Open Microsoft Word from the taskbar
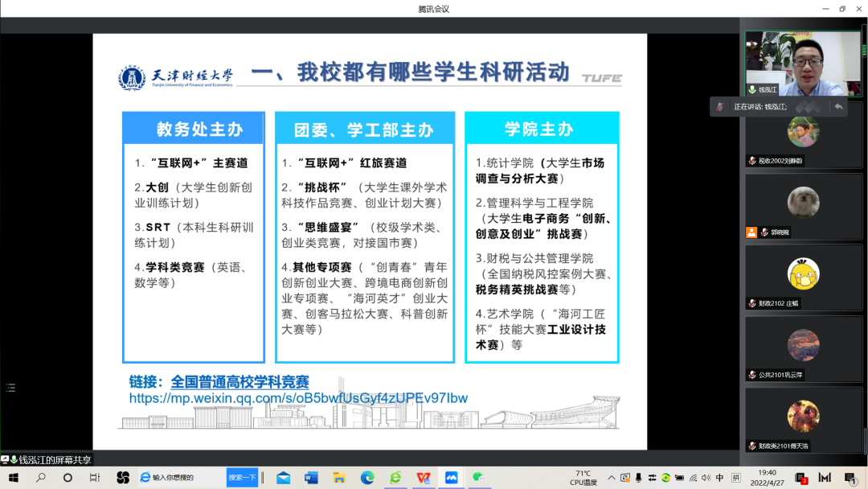Viewport: 868px width, 489px height. pyautogui.click(x=311, y=478)
